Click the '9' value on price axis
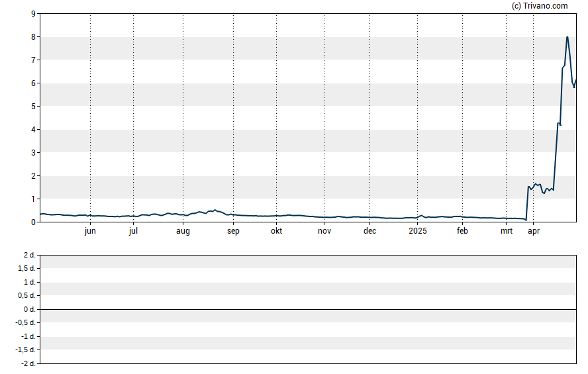Viewport: 588px width, 374px height. (33, 14)
